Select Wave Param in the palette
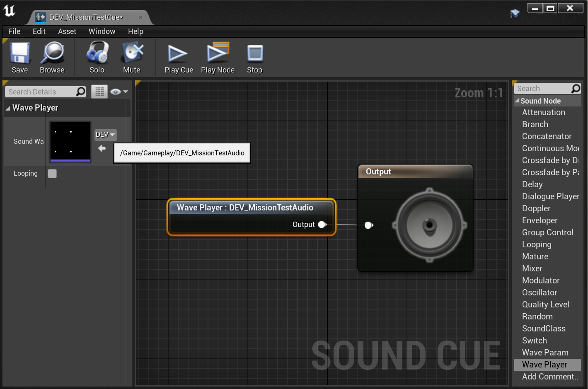The image size is (588, 389). (x=545, y=353)
